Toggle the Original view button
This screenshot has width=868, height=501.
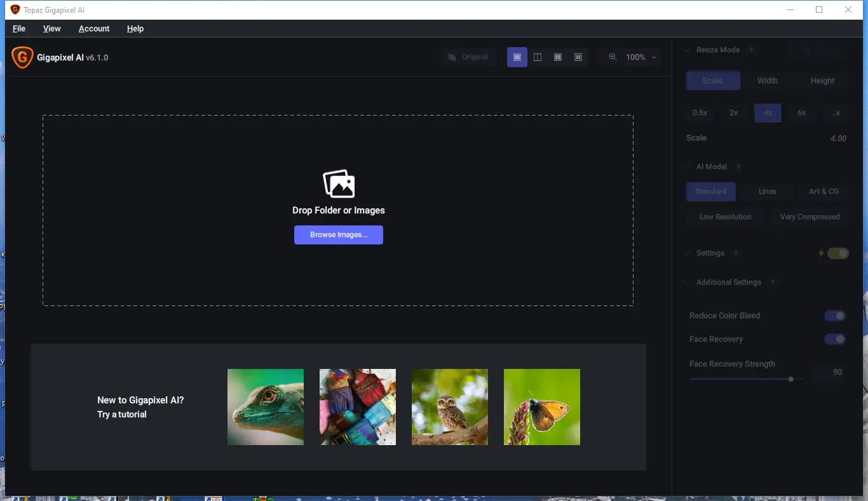point(468,57)
